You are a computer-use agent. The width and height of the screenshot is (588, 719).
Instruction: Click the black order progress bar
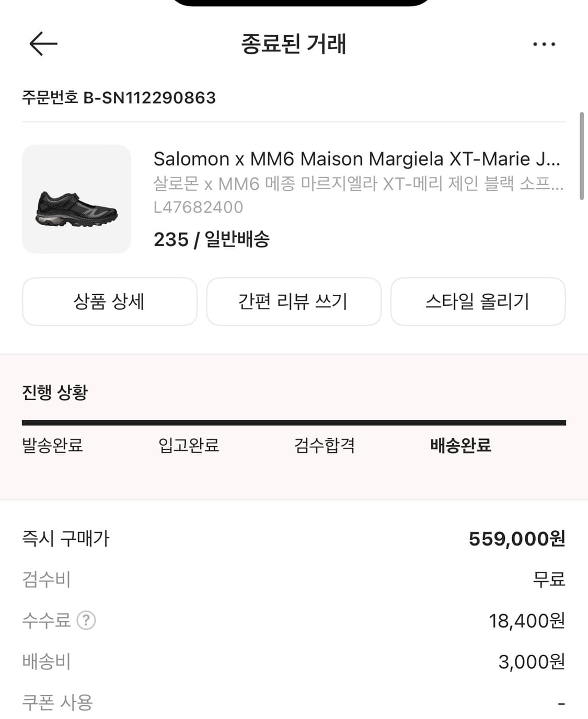[x=294, y=423]
